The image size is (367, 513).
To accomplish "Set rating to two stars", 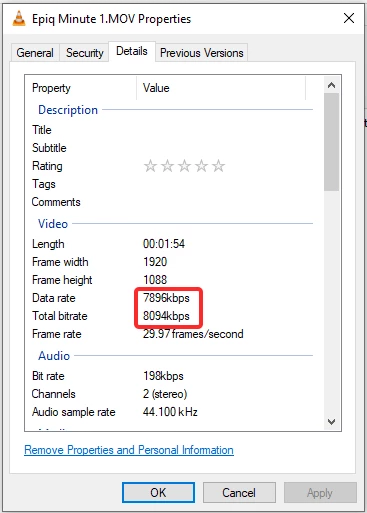I will tap(167, 166).
